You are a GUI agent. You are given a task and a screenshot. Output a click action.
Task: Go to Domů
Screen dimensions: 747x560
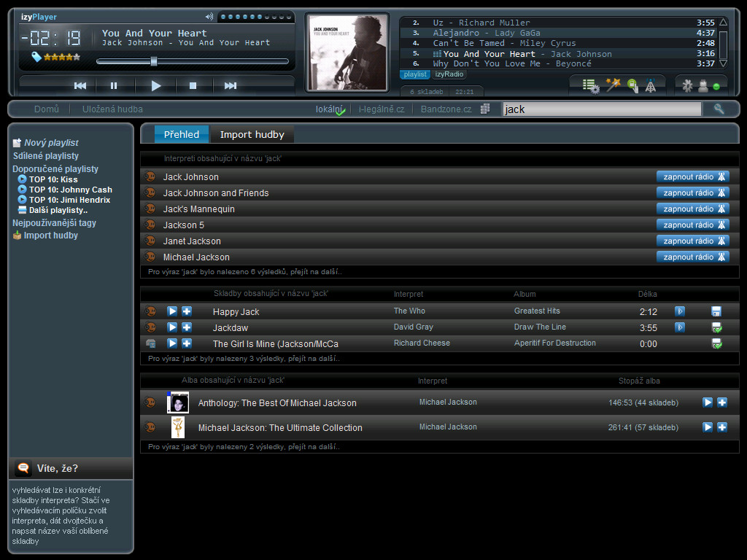(x=47, y=109)
